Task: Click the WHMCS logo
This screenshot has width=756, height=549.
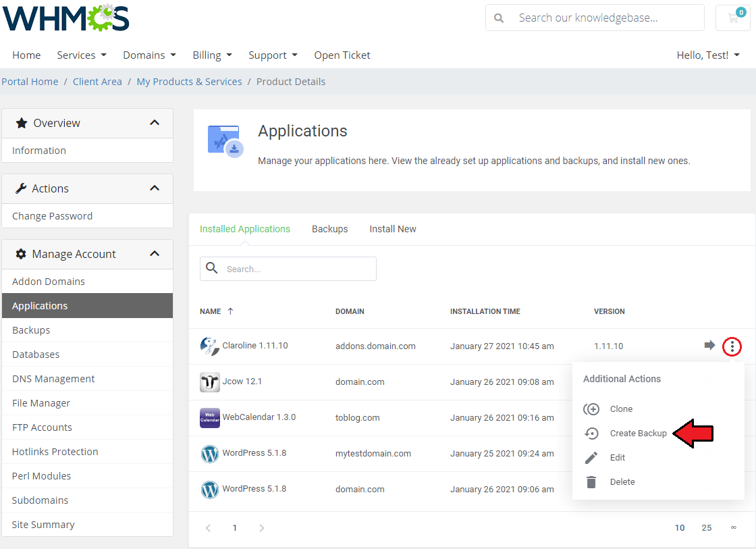Action: (66, 18)
